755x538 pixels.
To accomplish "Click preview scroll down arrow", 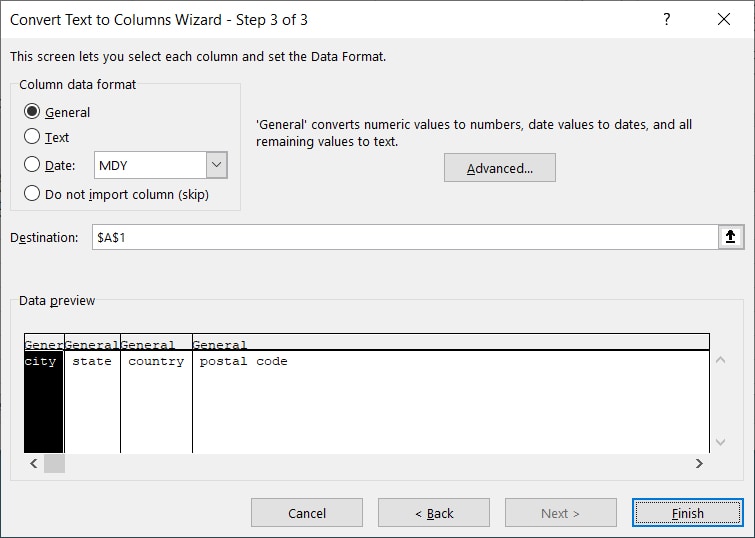I will click(x=720, y=442).
